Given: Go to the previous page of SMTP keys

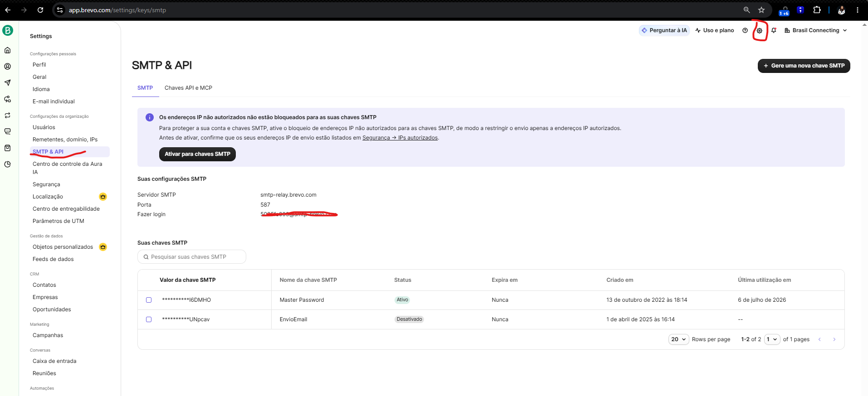Looking at the screenshot, I should click(819, 339).
